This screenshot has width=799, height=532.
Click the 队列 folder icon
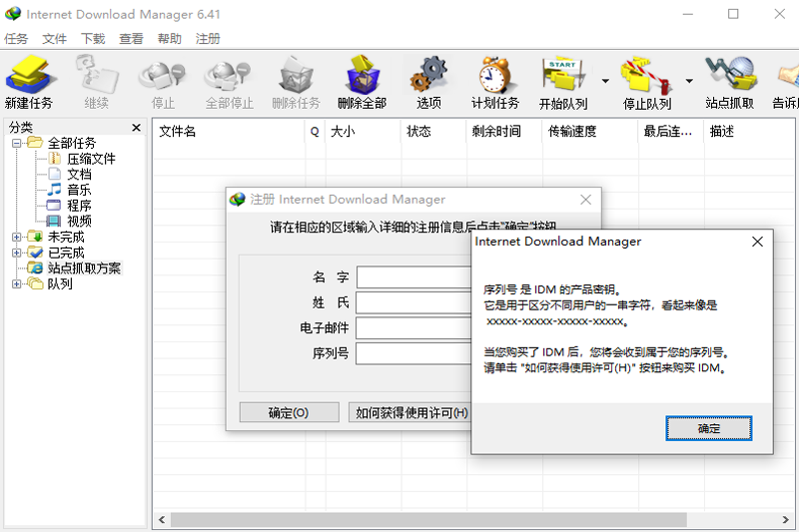(x=35, y=283)
